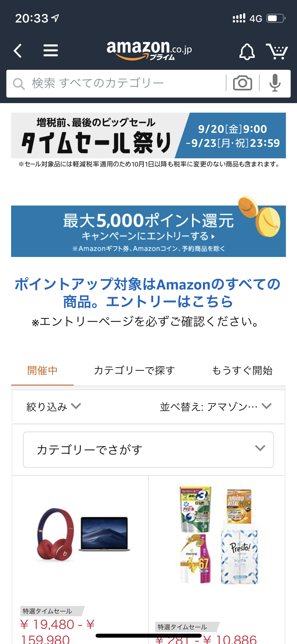297x644 pixels.
Task: Tap the タイムセール祭り banner
Action: (148, 135)
